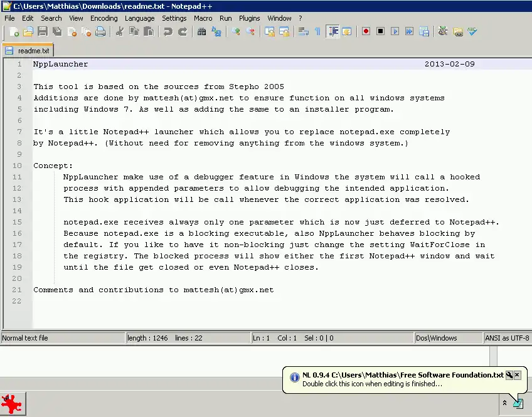
Task: Click the plugin folder icon near toolbar end
Action: pyautogui.click(x=458, y=31)
